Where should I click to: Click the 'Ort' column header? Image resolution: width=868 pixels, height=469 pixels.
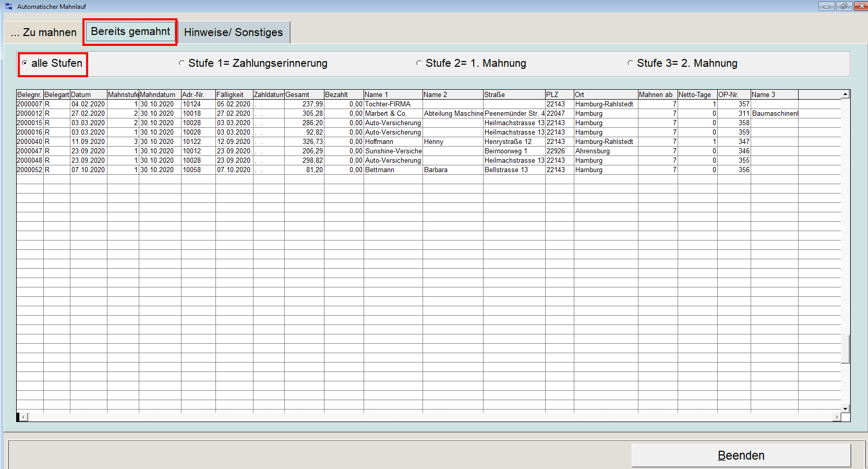(606, 94)
